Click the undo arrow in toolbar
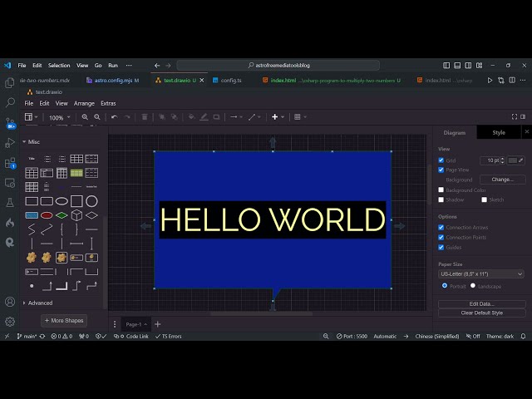Screen dimensions: 532x399 coord(114,117)
